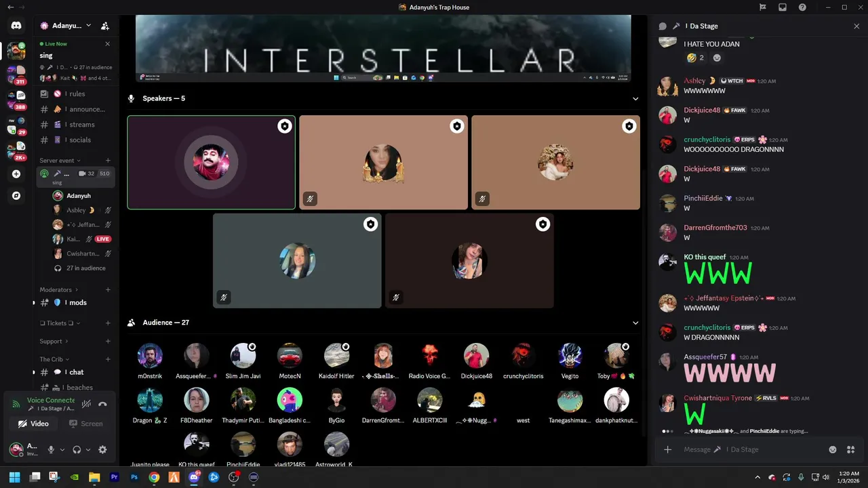Open Google Chrome from taskbar
Screen dimensions: 868x488
pyautogui.click(x=154, y=477)
